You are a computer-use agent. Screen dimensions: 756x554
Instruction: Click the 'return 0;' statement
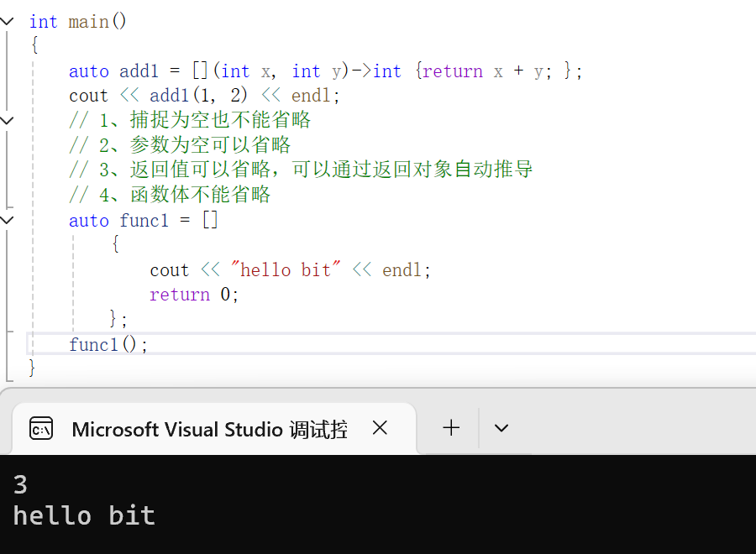(194, 295)
